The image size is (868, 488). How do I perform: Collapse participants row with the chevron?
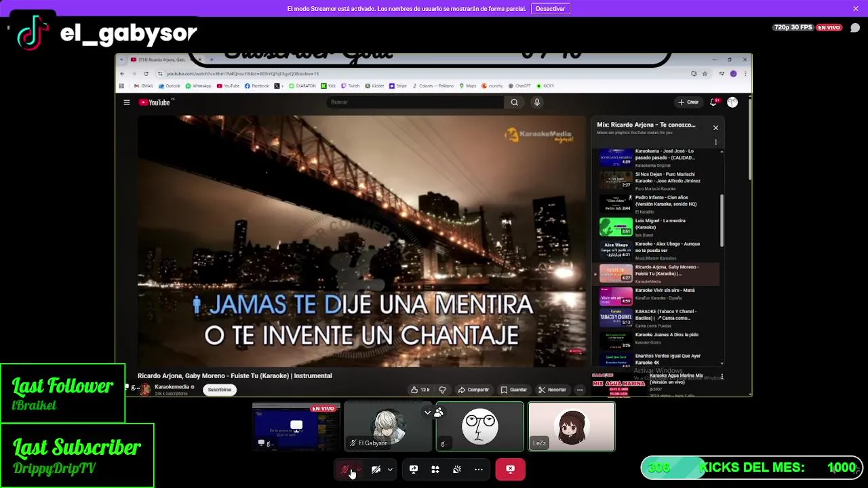click(x=427, y=412)
